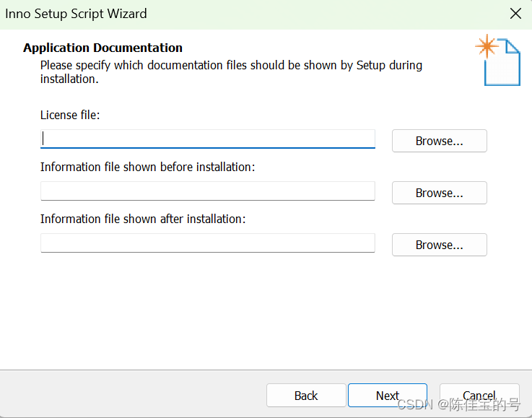Close the Inno Setup Script Wizard window
This screenshot has width=532, height=418.
pyautogui.click(x=515, y=14)
